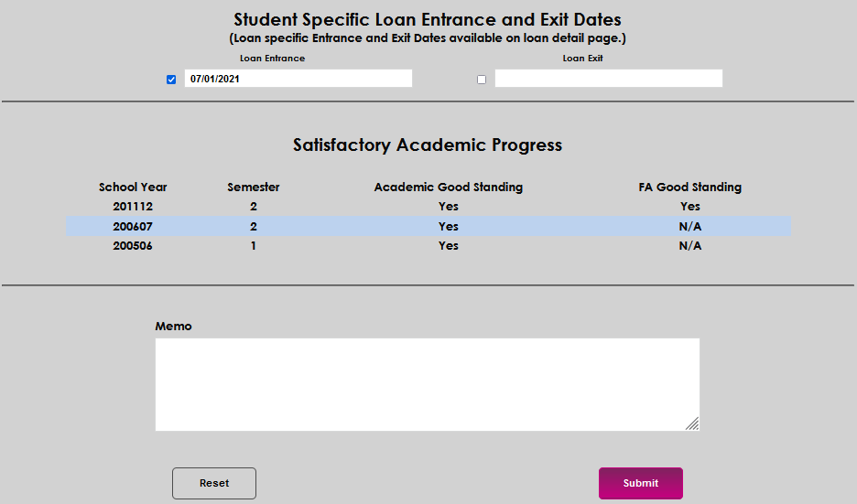
Task: Click the Loan Entrance date field
Action: coord(298,79)
